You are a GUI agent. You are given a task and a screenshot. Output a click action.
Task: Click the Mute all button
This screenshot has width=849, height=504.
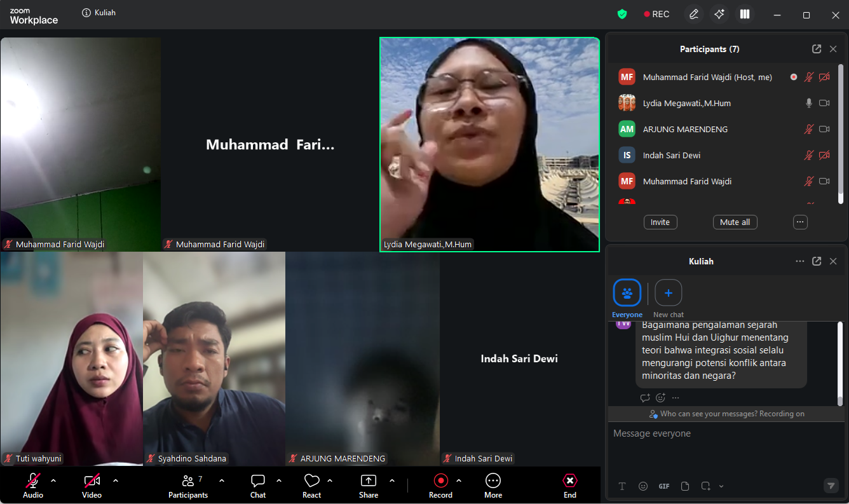click(735, 222)
